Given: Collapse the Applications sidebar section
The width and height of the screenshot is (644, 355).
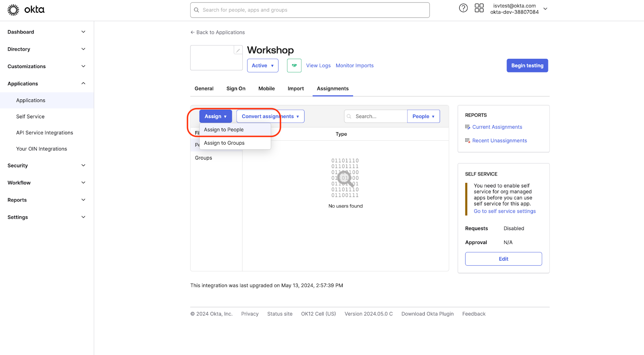Looking at the screenshot, I should point(47,84).
